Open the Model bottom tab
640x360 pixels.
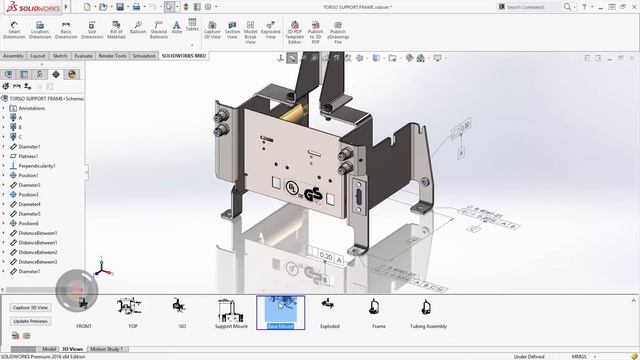coord(49,349)
